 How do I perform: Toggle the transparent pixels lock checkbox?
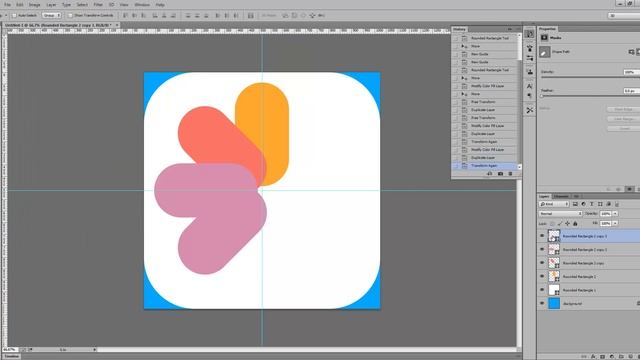(552, 224)
